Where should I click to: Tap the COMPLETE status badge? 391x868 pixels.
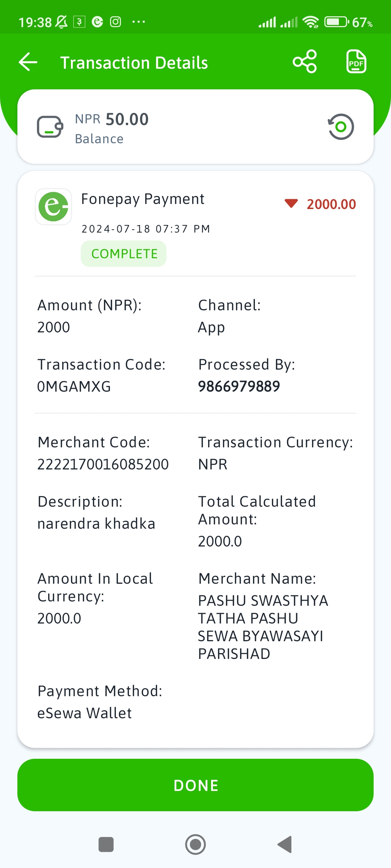coord(123,254)
